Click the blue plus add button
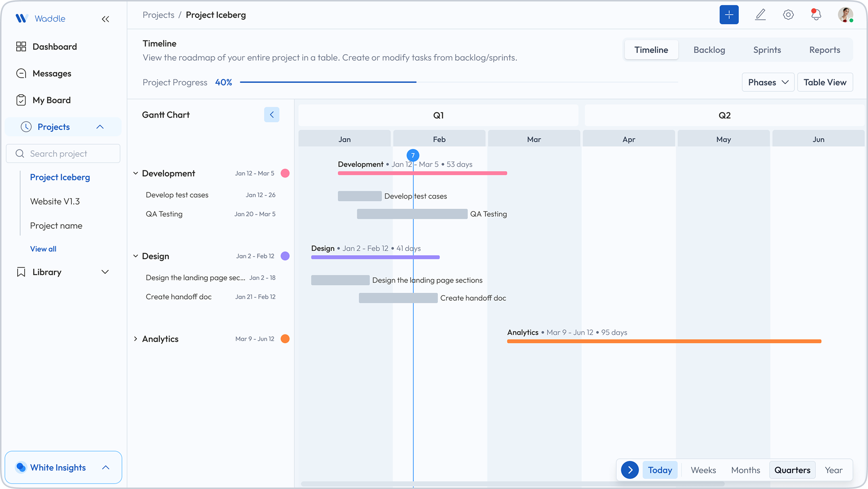 pos(728,15)
